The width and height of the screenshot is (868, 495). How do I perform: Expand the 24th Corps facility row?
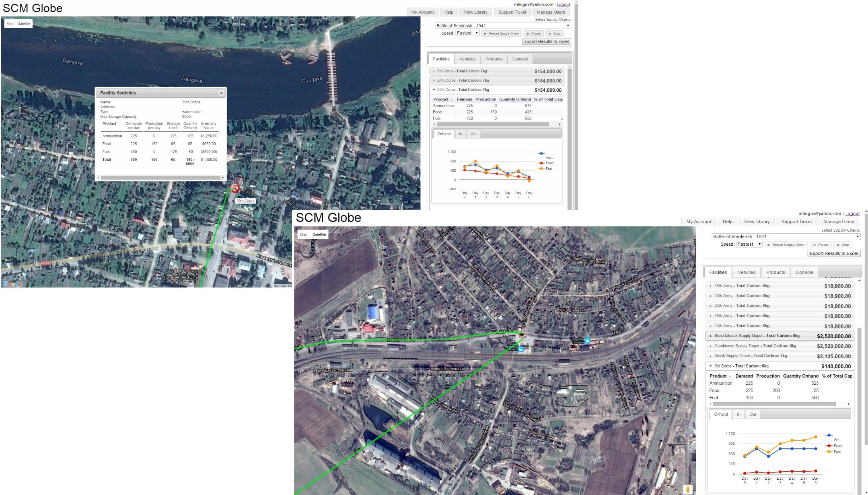(497, 80)
